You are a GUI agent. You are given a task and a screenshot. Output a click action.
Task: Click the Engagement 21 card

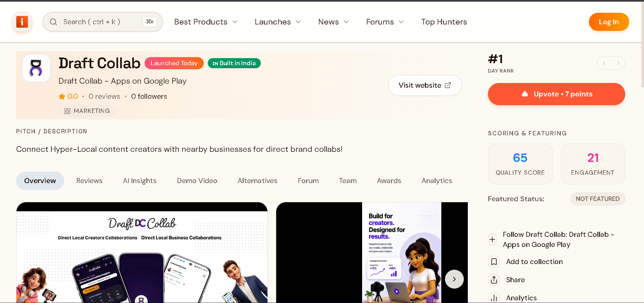click(593, 164)
